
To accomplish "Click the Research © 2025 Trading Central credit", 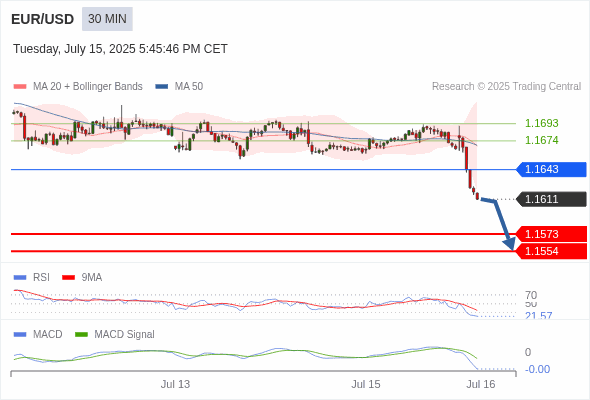I will coord(506,87).
